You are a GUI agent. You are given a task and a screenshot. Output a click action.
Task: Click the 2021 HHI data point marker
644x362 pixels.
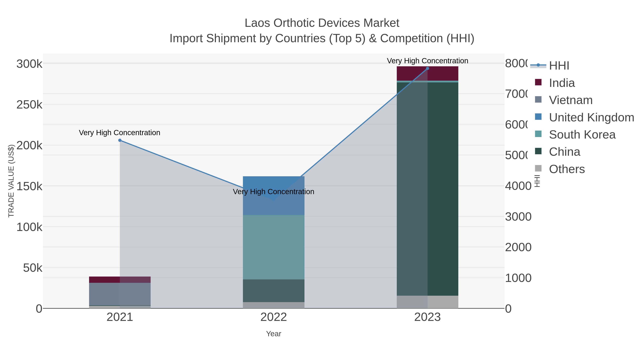120,140
